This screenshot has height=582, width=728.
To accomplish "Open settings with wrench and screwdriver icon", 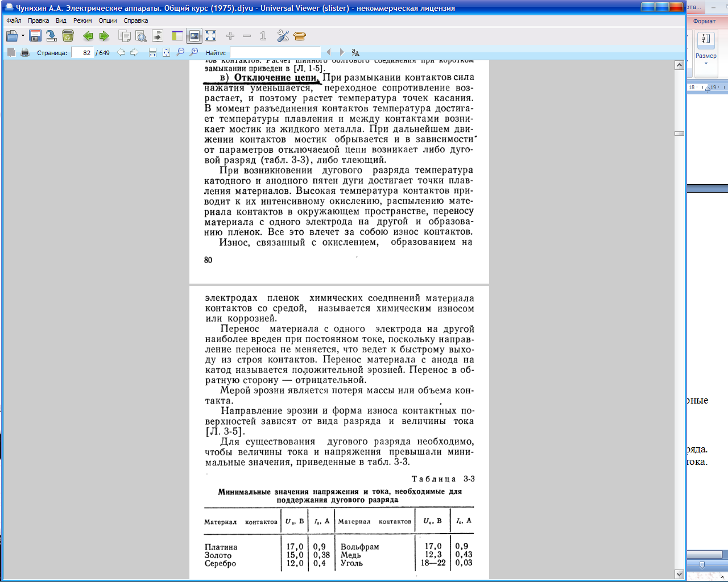I will click(x=283, y=36).
